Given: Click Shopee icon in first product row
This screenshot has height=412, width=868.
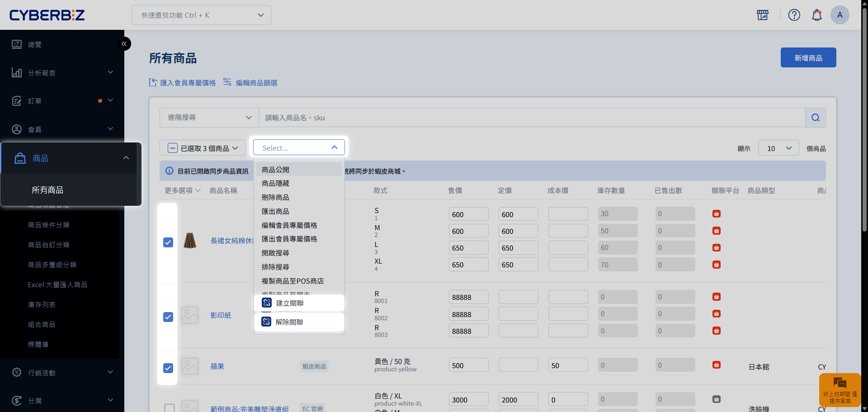Looking at the screenshot, I should click(716, 214).
